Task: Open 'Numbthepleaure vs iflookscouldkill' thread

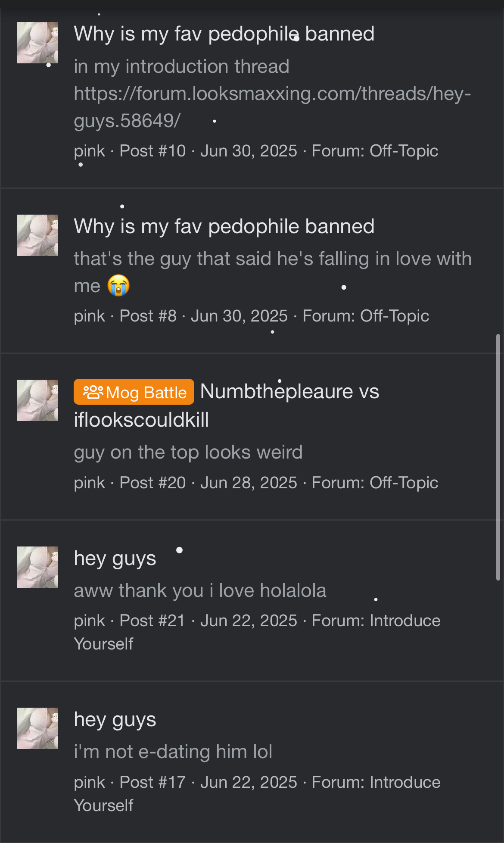Action: (289, 392)
